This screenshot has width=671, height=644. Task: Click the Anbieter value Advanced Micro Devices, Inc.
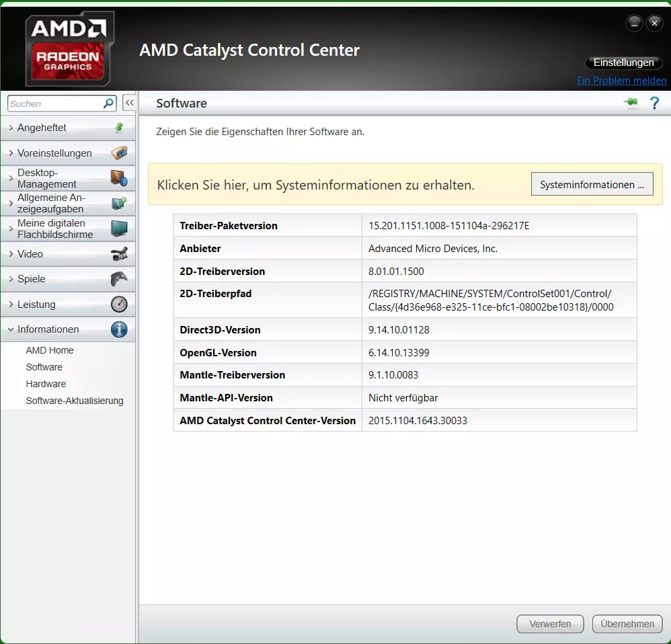[432, 249]
